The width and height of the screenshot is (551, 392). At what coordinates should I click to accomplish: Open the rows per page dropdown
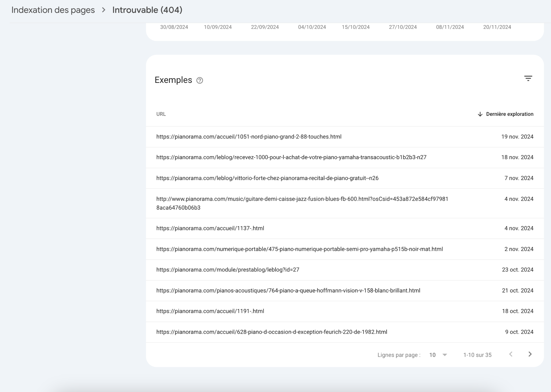(438, 355)
